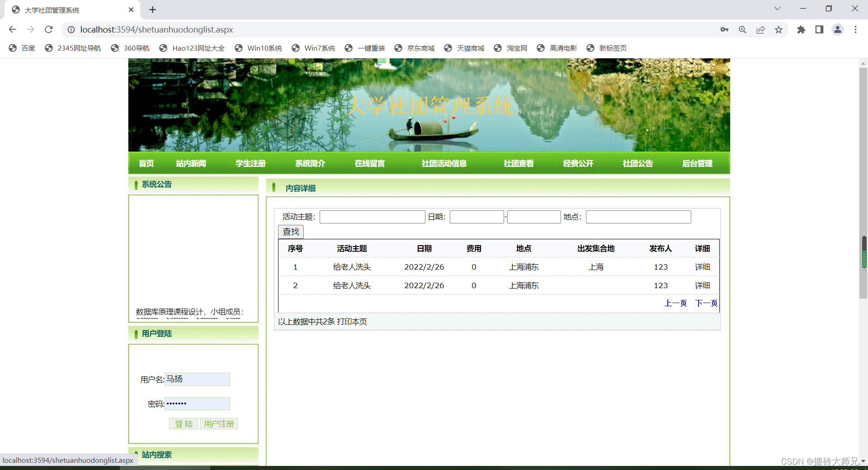Bookmark this page with the star icon
Viewport: 868px width, 470px height.
coord(778,29)
